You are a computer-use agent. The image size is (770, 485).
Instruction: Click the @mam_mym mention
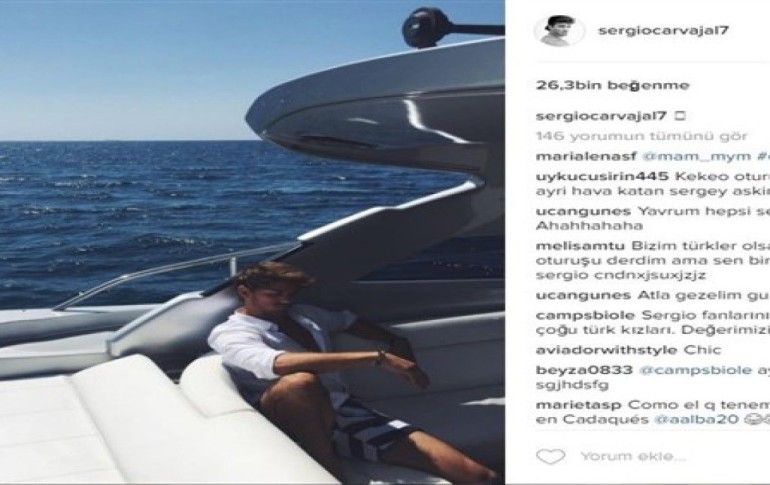[x=696, y=157]
